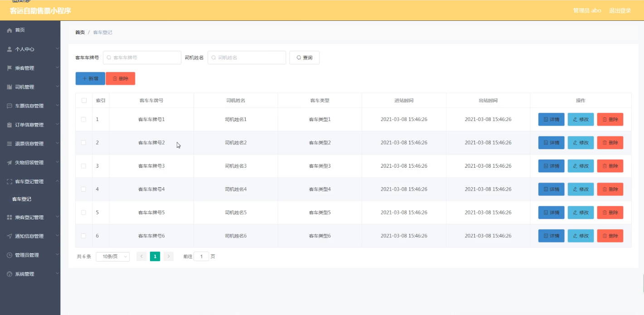
Task: Click the grid icon beside 乘客登记管理
Action: [x=10, y=218]
